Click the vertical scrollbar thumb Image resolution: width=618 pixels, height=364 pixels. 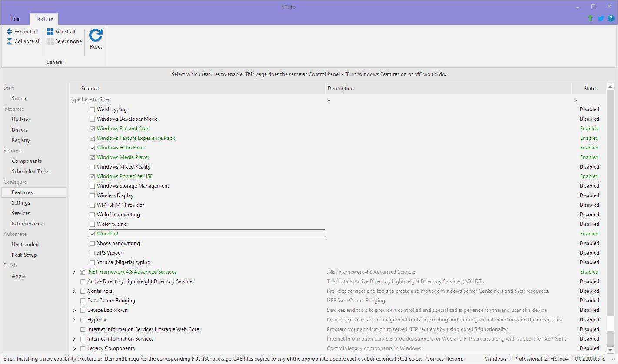610,324
